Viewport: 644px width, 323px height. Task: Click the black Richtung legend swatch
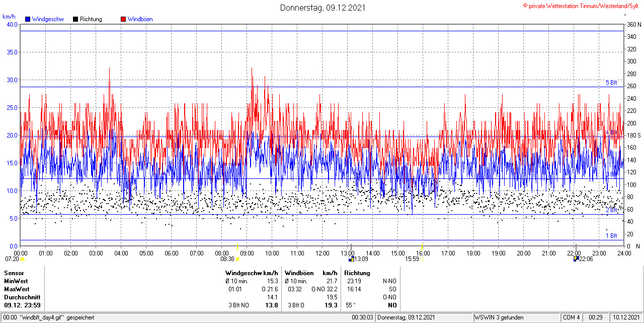tap(75, 19)
